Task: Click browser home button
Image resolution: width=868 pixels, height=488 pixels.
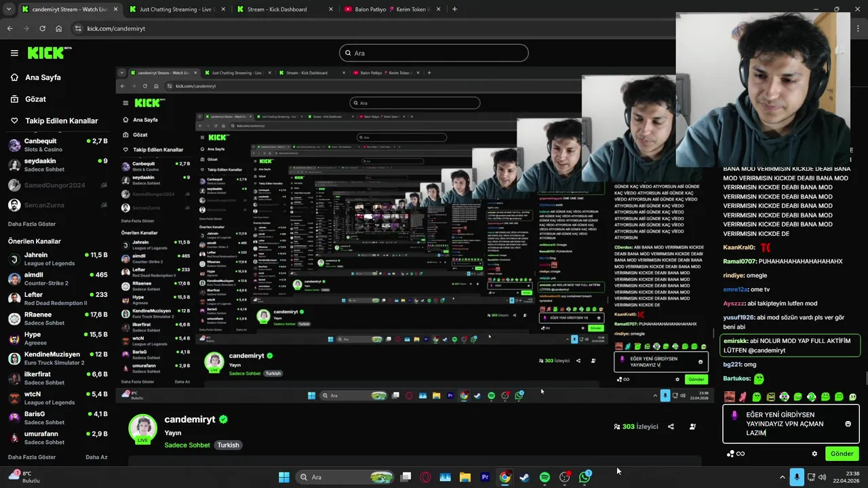Action: pyautogui.click(x=58, y=28)
